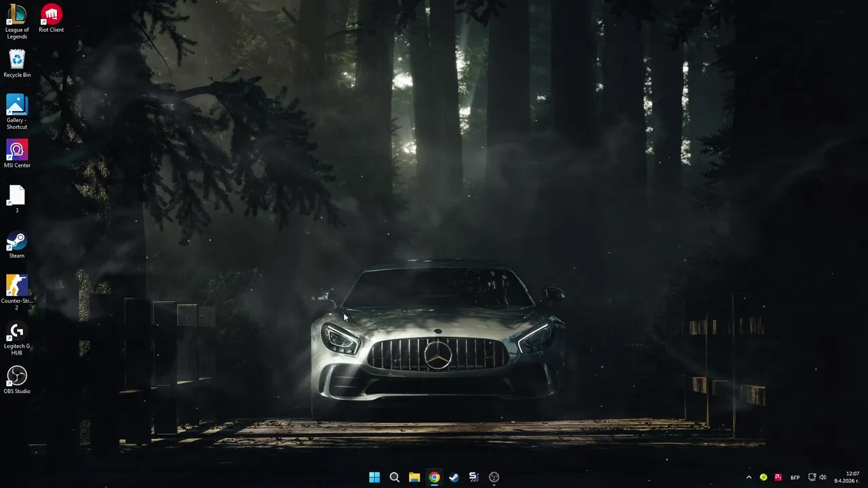Open the striped S app in taskbar

(474, 477)
